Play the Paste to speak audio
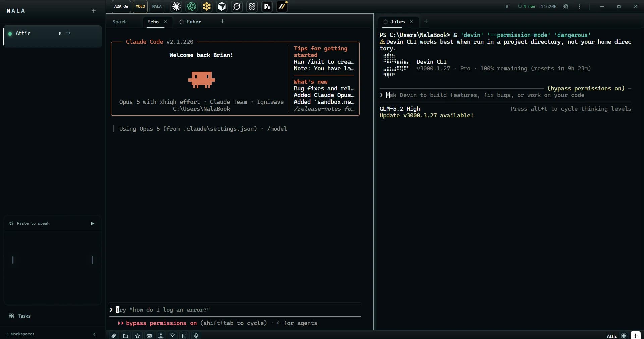Screen dimensions: 644x339 tap(93, 223)
